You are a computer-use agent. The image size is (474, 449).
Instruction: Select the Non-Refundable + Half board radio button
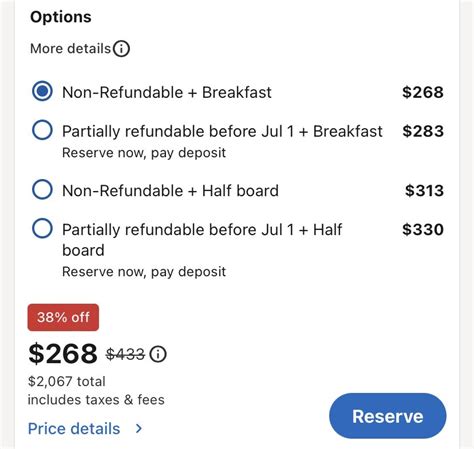click(42, 189)
